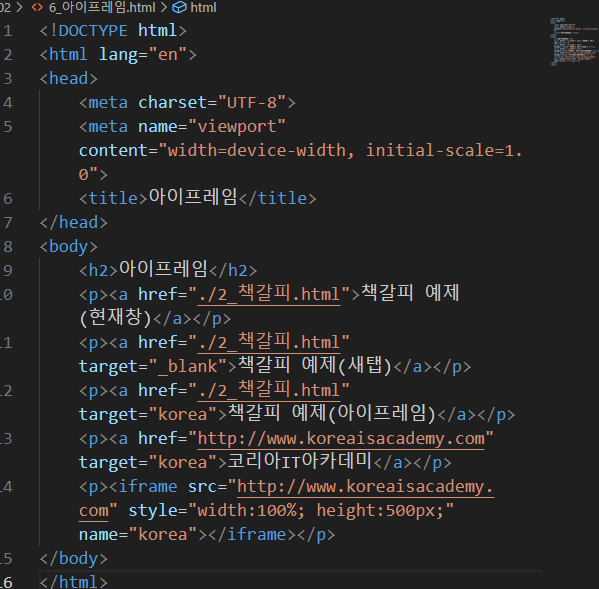This screenshot has height=589, width=599.
Task: Click the opening head tag
Action: pyautogui.click(x=69, y=79)
